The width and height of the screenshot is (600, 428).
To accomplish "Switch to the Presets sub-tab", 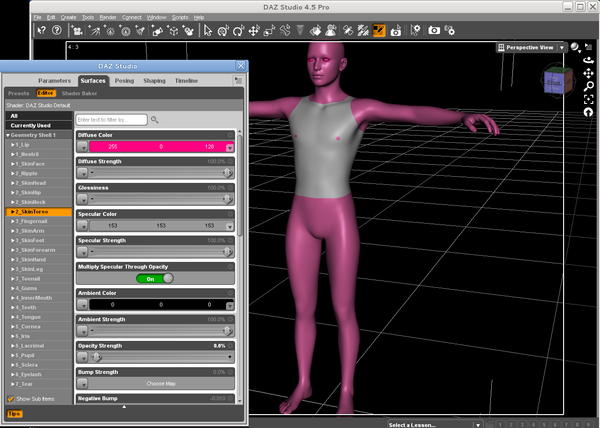I will (x=18, y=93).
